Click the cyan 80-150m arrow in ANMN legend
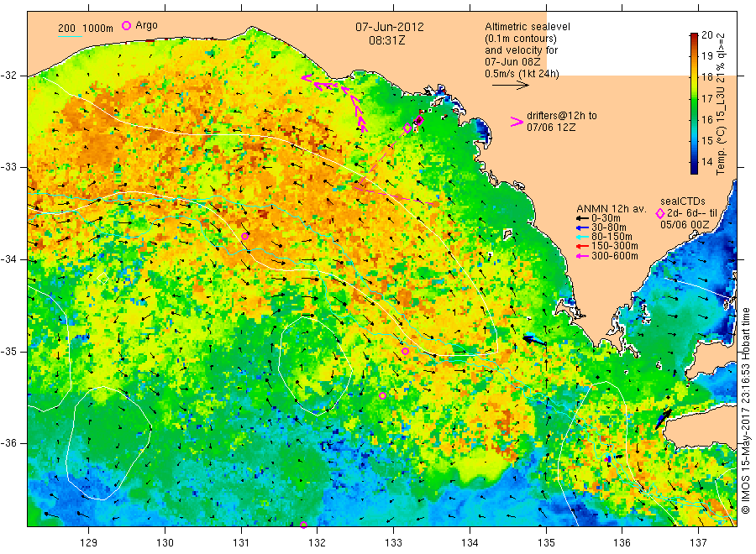Screen dimensions: 756x554 click(582, 237)
